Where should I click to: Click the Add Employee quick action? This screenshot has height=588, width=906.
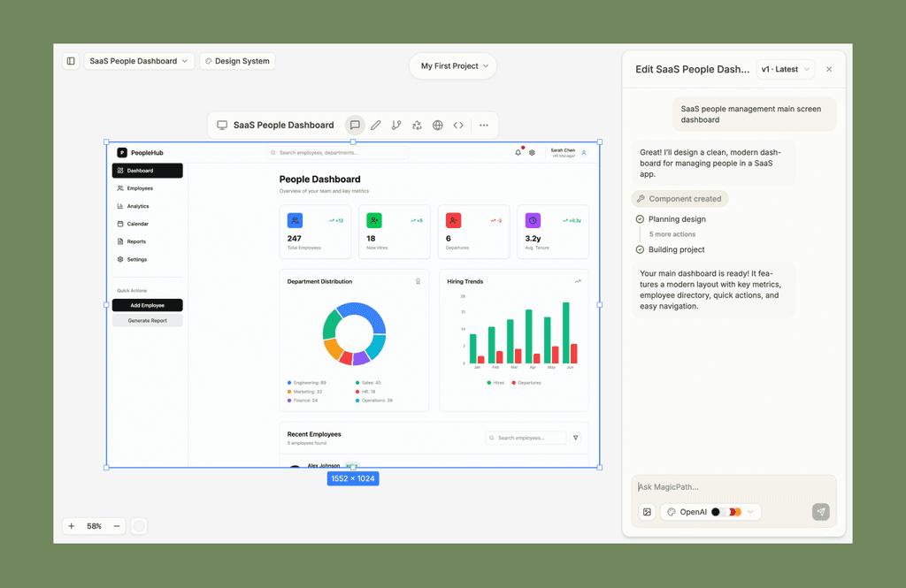(147, 304)
